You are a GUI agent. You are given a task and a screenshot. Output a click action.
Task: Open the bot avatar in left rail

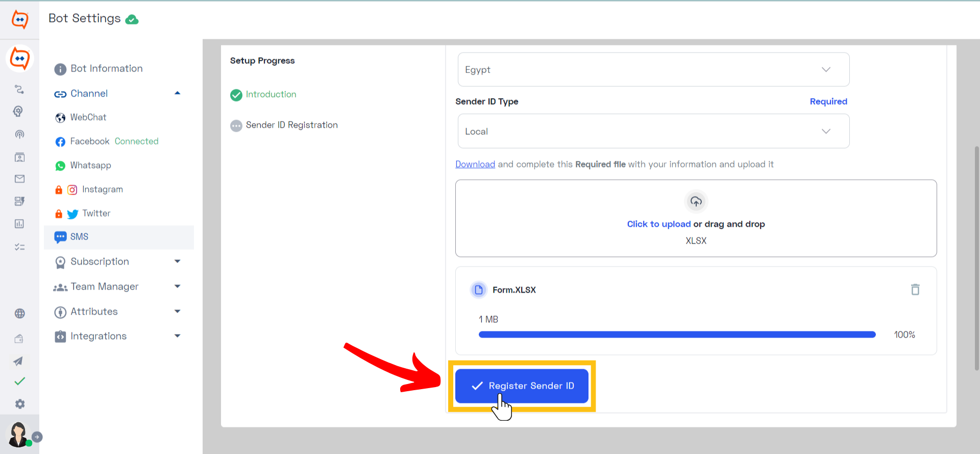tap(20, 59)
